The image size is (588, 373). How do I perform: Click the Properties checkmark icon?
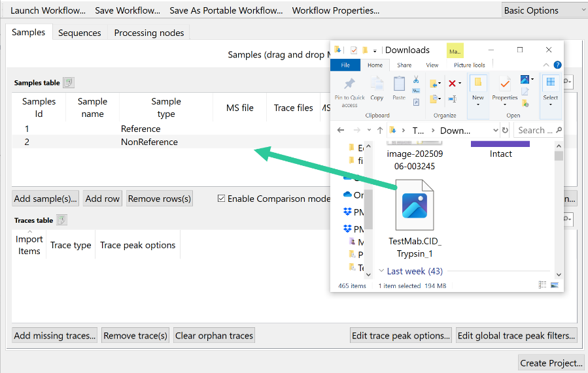point(505,84)
